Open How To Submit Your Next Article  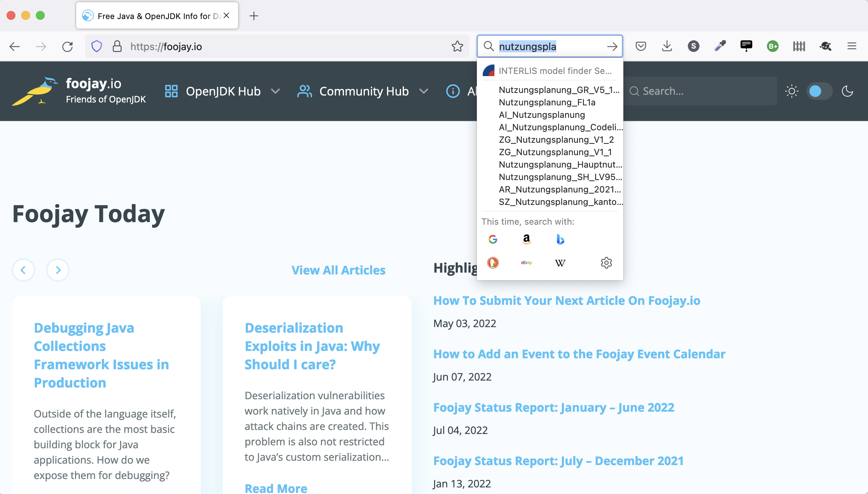pyautogui.click(x=567, y=301)
